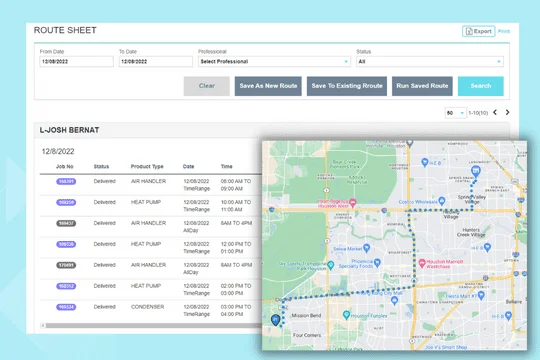Click the H-E-B pin below Hunters Creek Village

tap(487, 247)
